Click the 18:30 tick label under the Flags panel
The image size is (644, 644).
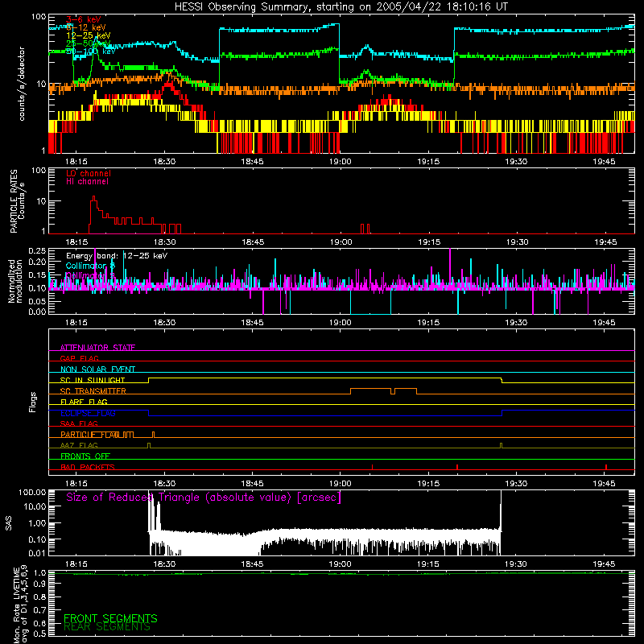(x=164, y=484)
